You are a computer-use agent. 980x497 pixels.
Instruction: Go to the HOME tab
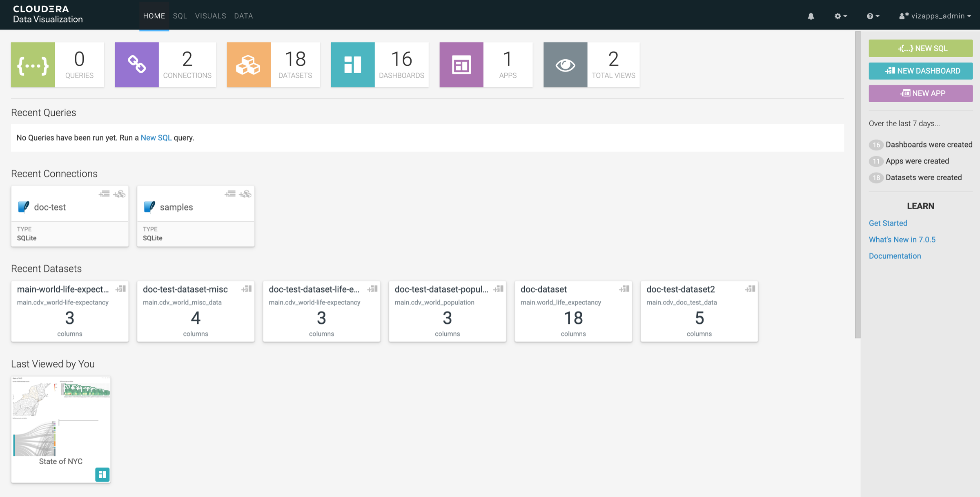coord(154,16)
